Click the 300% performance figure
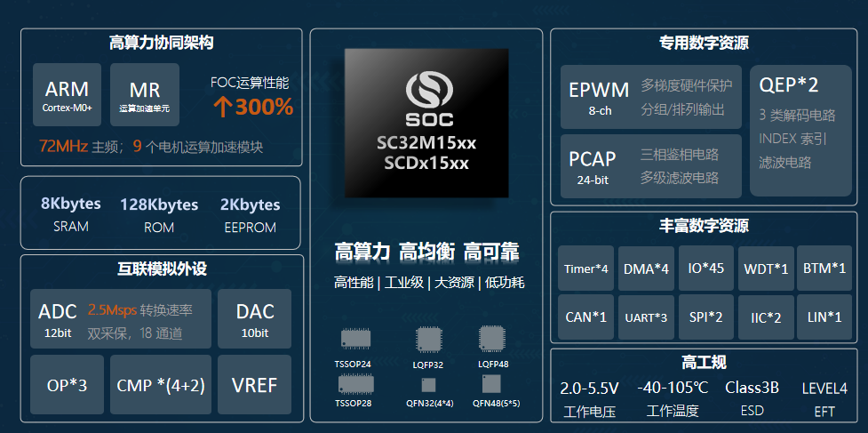Screen dimensions: 868x433 (264, 107)
